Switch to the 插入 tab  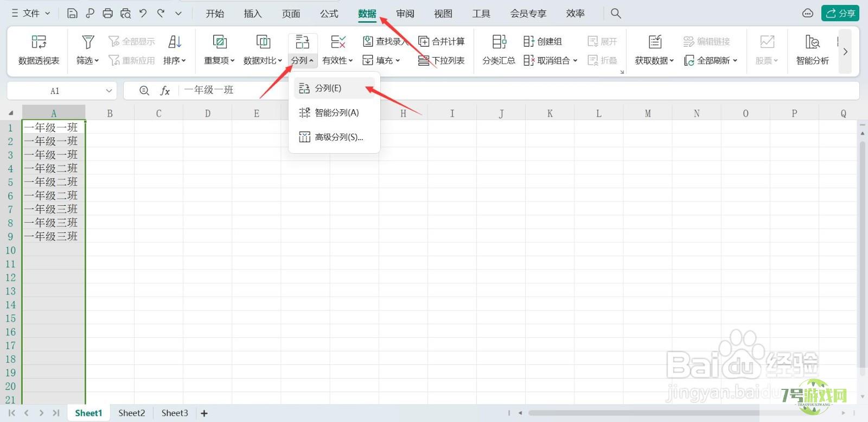pos(253,14)
